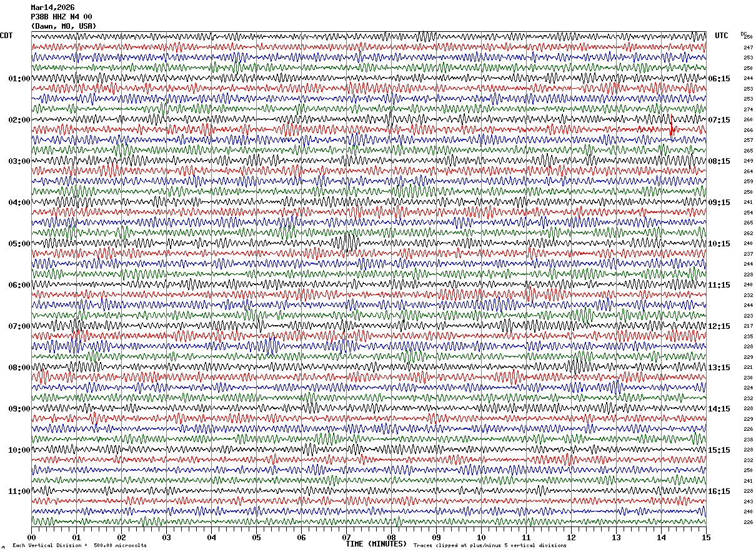Select the 01:00 CDT row label
Screen dimensions: 756x554
point(19,79)
